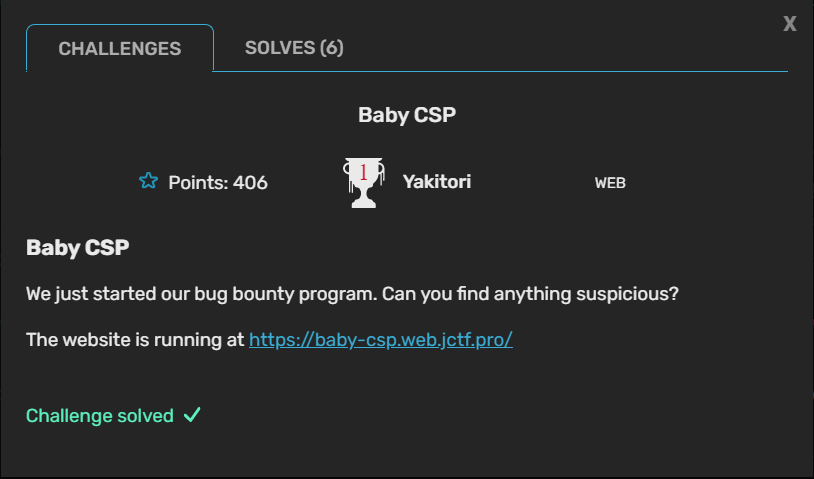Open the CHALLENGES tab
Image resolution: width=814 pixels, height=479 pixels.
(x=120, y=48)
